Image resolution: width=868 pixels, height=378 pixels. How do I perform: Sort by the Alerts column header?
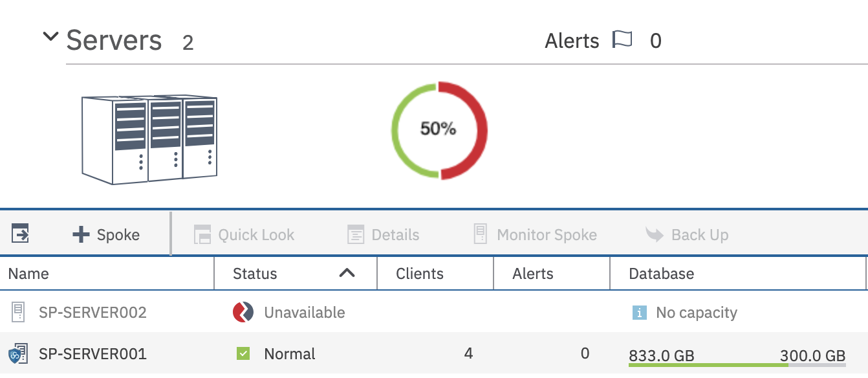coord(552,274)
